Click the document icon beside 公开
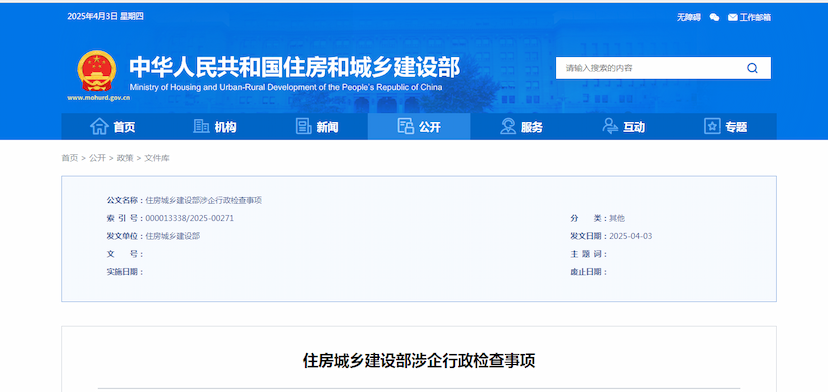This screenshot has height=392, width=828. pos(406,126)
